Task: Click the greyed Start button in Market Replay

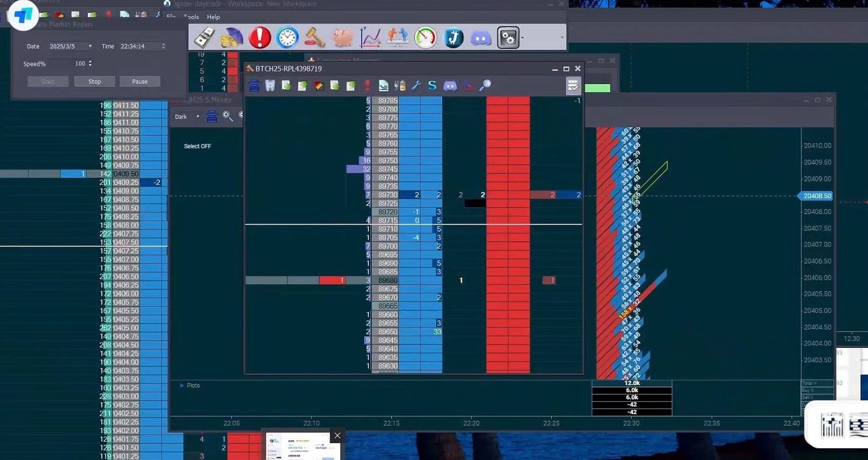Action: point(48,82)
